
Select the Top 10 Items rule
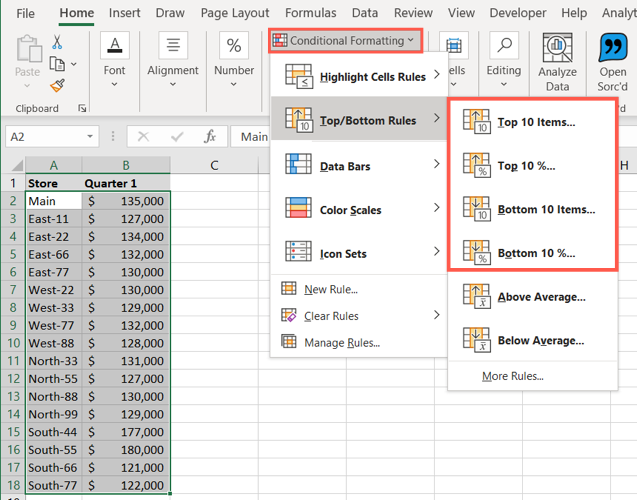point(535,123)
